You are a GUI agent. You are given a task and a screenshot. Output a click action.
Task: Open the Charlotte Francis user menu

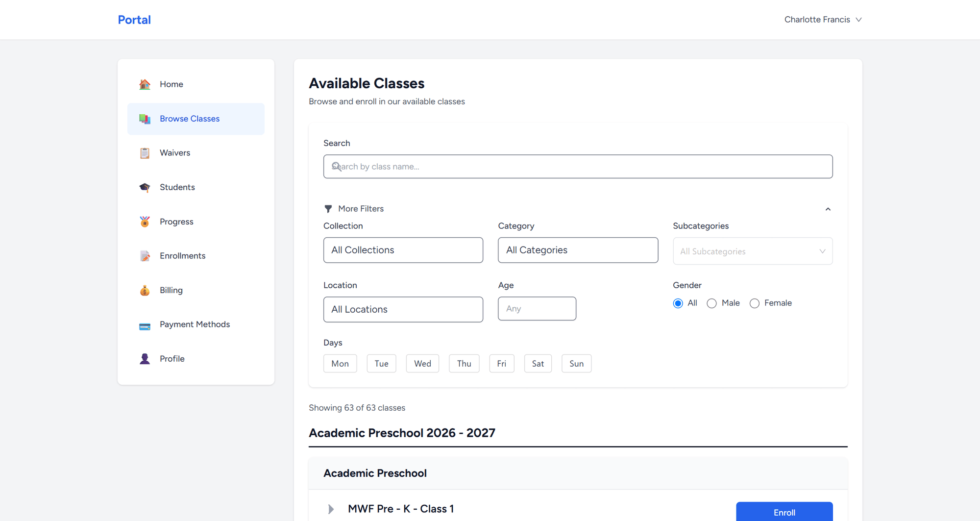click(x=823, y=20)
